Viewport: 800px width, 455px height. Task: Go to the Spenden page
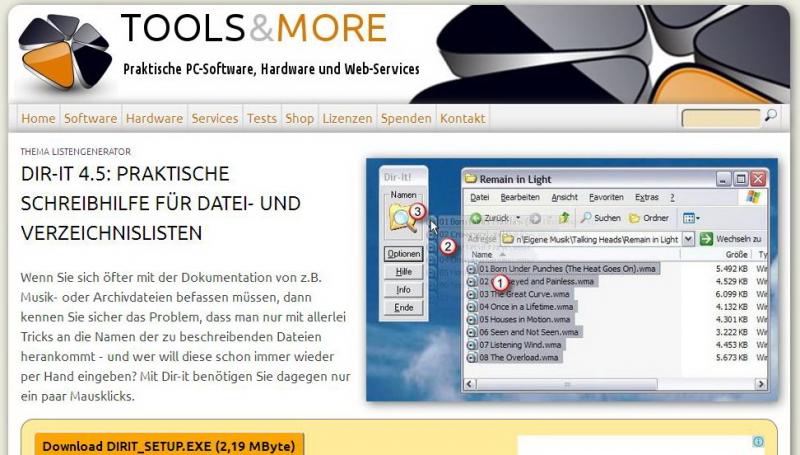(x=406, y=118)
